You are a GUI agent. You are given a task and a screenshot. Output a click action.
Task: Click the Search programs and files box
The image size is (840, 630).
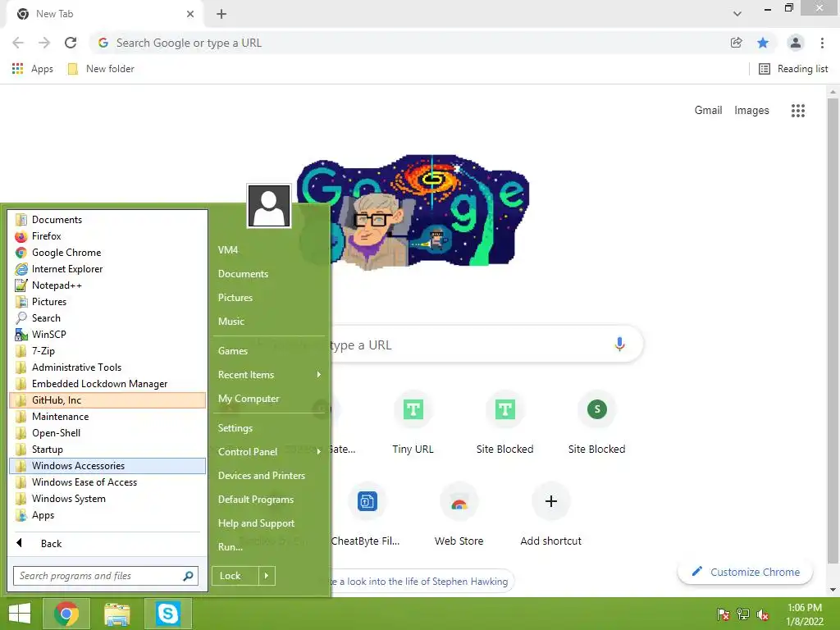pos(106,576)
